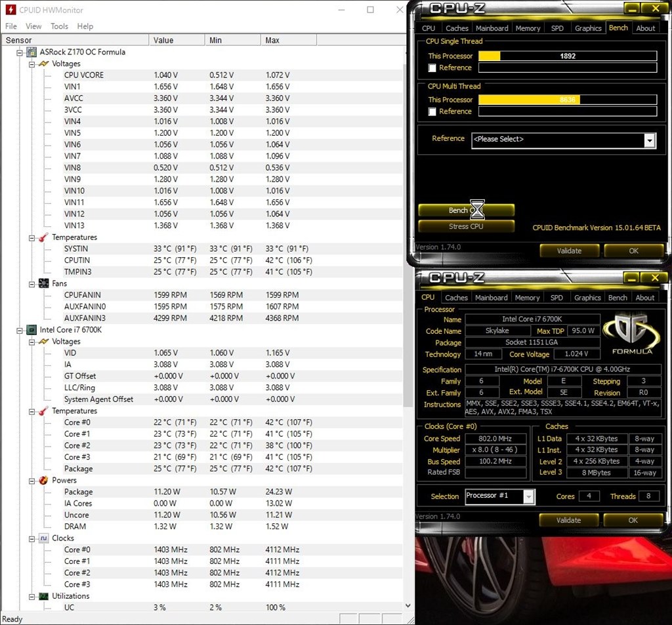
Task: Click Validate in the lower CPU-Z window
Action: click(568, 520)
